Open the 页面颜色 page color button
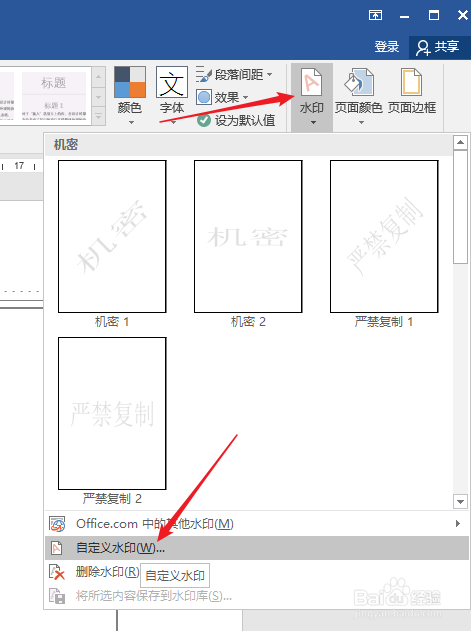471x631 pixels. pos(358,97)
